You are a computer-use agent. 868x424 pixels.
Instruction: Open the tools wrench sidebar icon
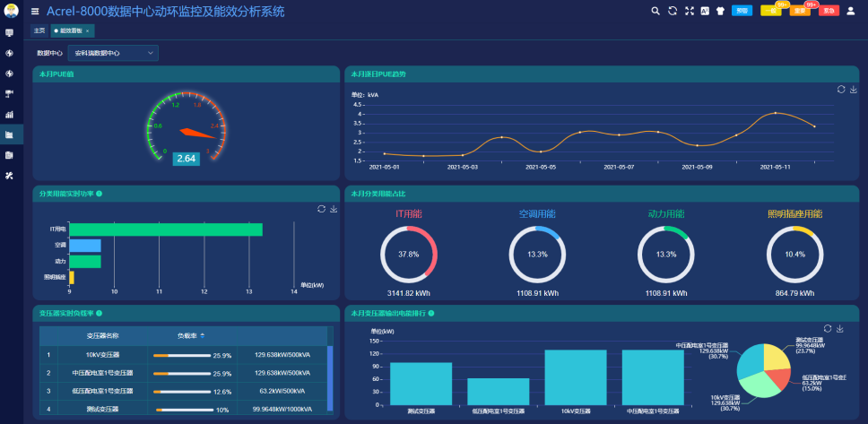[x=10, y=176]
